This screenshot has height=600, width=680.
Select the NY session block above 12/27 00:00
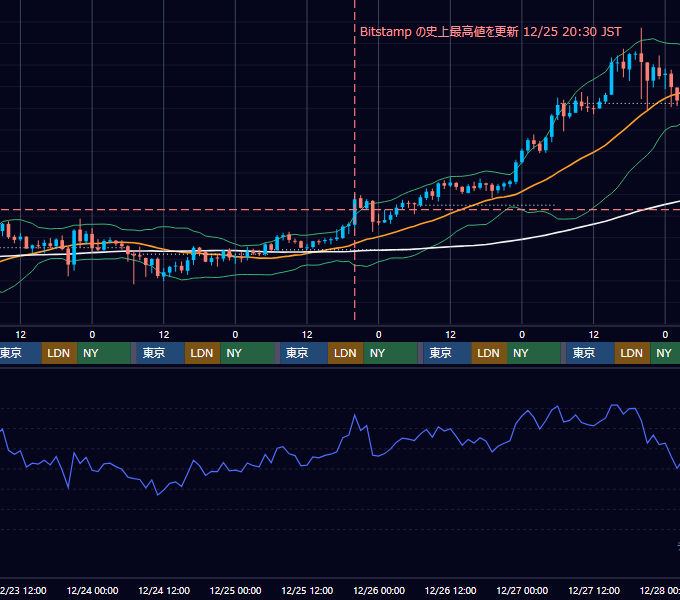[x=533, y=353]
